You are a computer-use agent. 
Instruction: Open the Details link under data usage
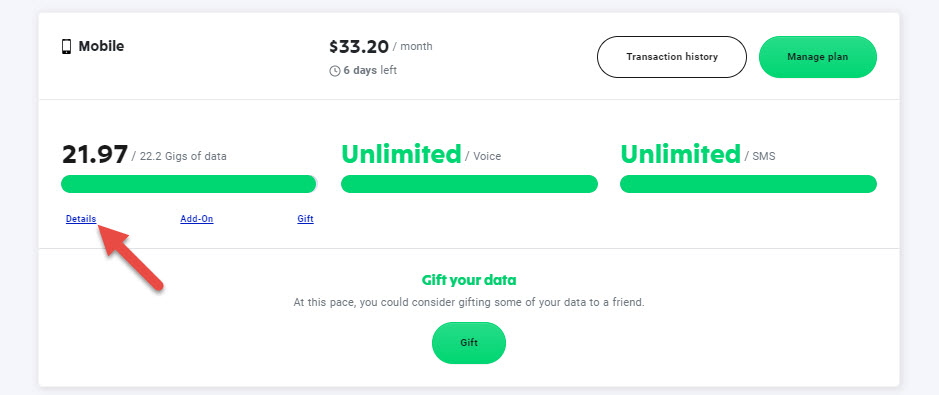(81, 219)
